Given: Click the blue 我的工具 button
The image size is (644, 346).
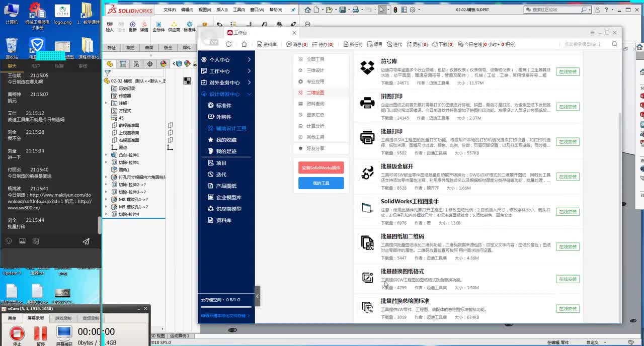Looking at the screenshot, I should (321, 183).
